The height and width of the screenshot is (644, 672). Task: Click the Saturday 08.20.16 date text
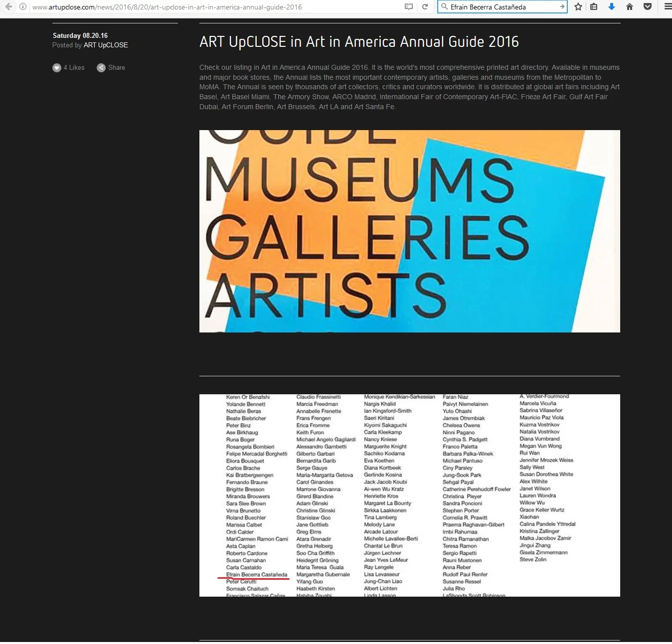click(80, 35)
